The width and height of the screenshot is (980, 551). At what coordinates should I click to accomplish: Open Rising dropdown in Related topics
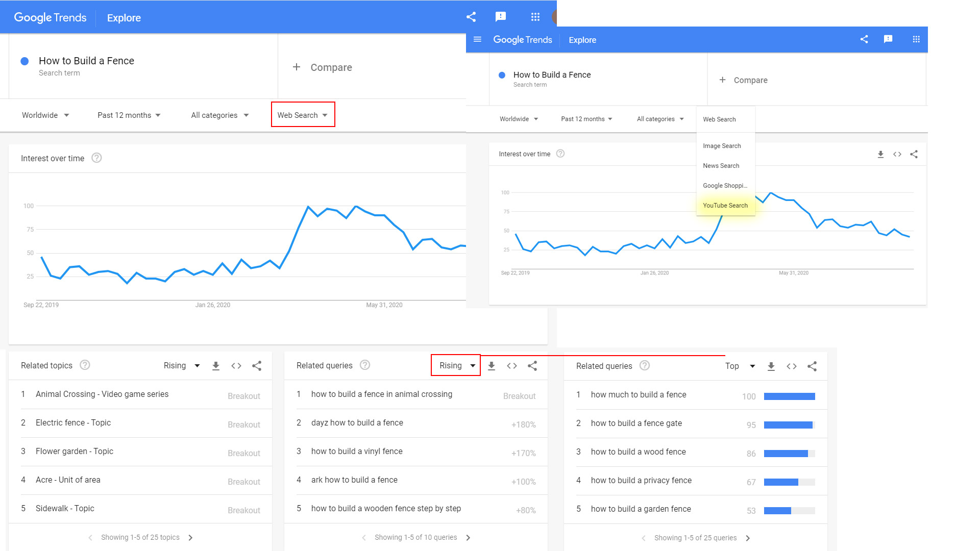pyautogui.click(x=182, y=366)
